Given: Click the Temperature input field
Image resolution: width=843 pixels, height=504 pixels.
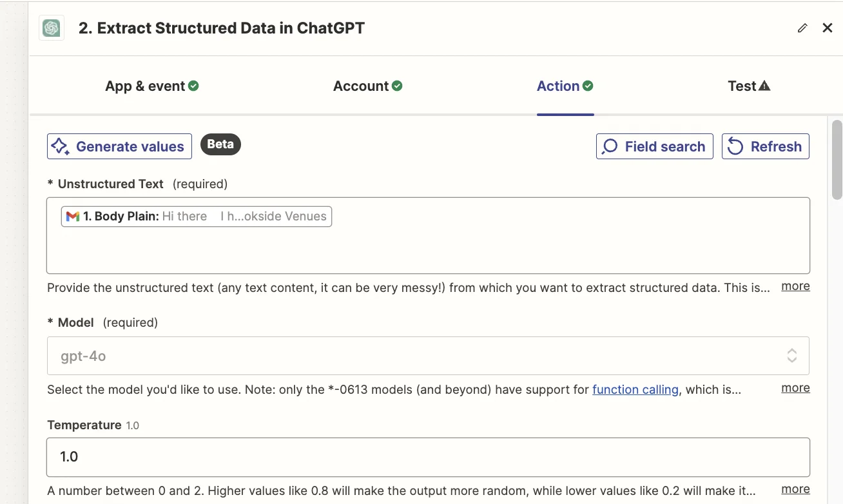Looking at the screenshot, I should pos(428,457).
